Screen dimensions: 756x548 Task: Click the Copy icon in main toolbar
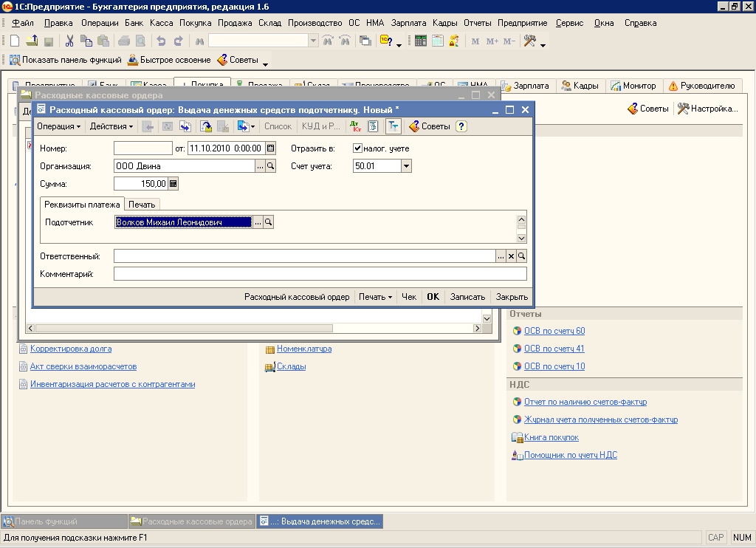[86, 41]
